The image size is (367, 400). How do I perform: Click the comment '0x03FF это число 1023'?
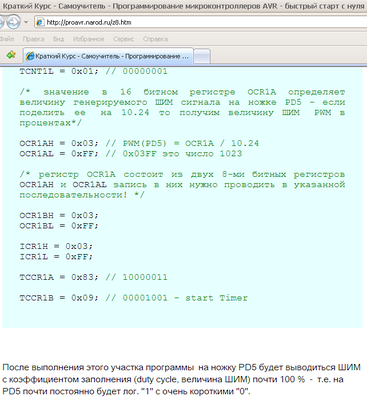(x=182, y=154)
